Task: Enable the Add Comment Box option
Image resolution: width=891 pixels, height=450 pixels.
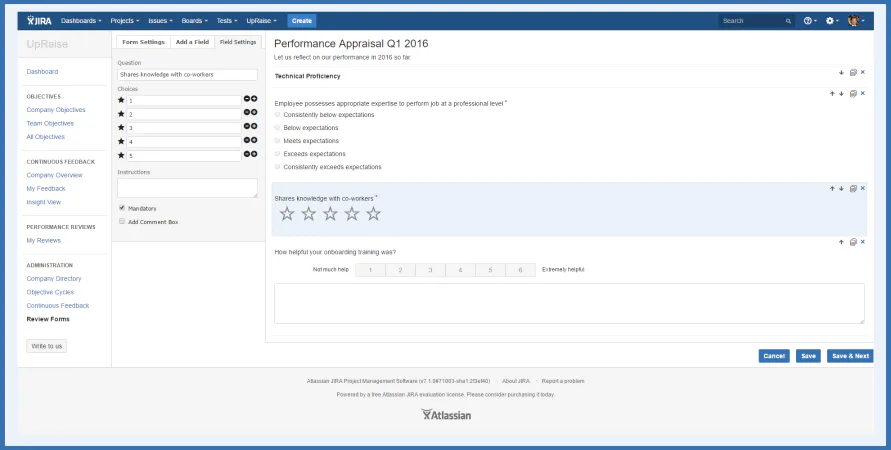Action: [x=122, y=222]
